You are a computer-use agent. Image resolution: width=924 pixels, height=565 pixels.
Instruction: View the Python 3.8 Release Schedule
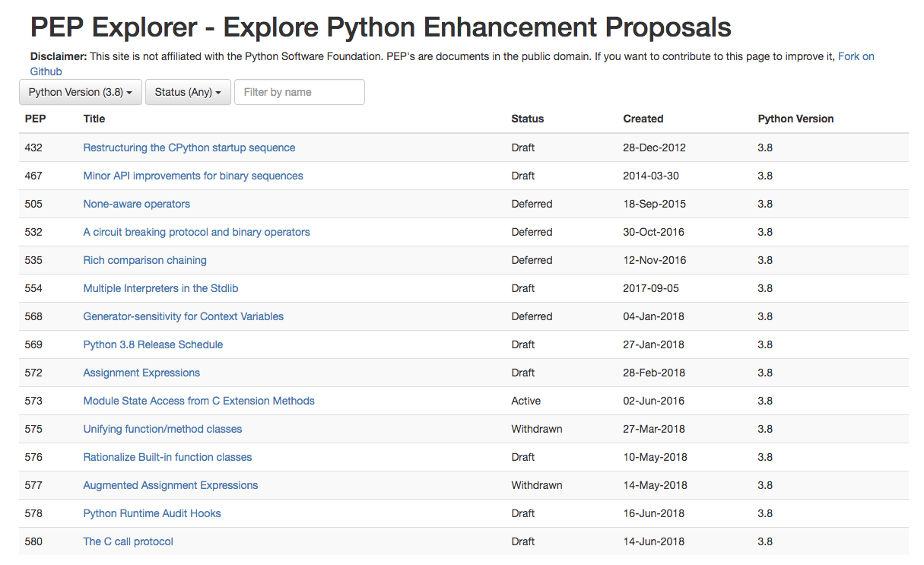153,344
